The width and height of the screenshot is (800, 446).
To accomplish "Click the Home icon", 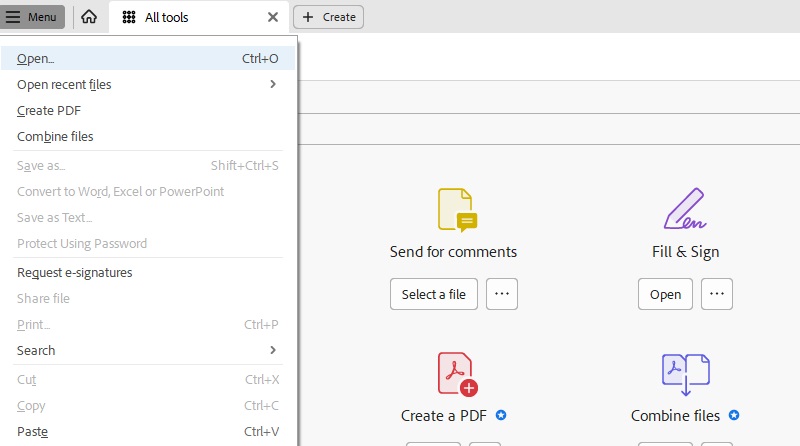I will click(89, 17).
